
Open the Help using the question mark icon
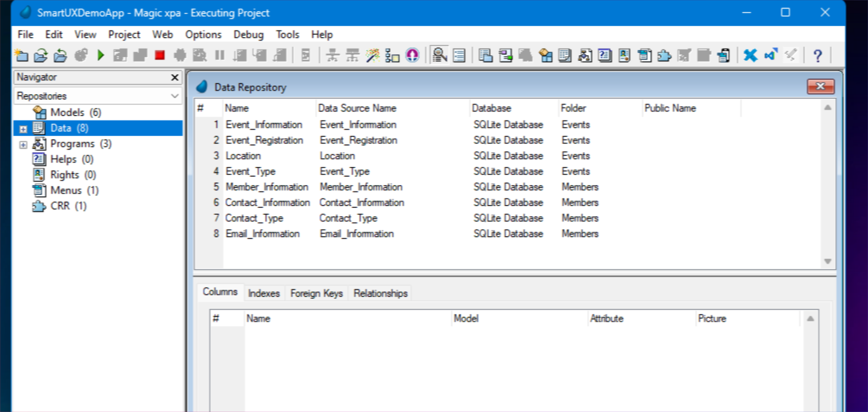[x=817, y=55]
